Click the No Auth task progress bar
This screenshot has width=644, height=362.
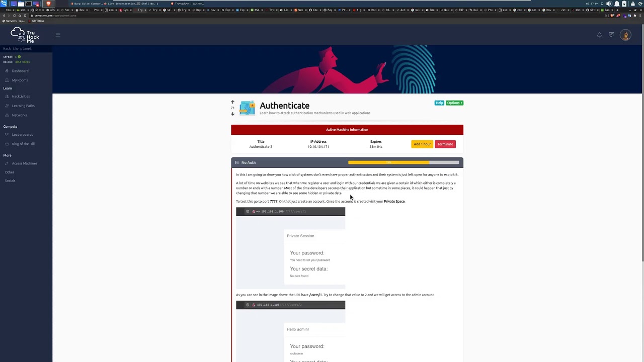click(404, 162)
